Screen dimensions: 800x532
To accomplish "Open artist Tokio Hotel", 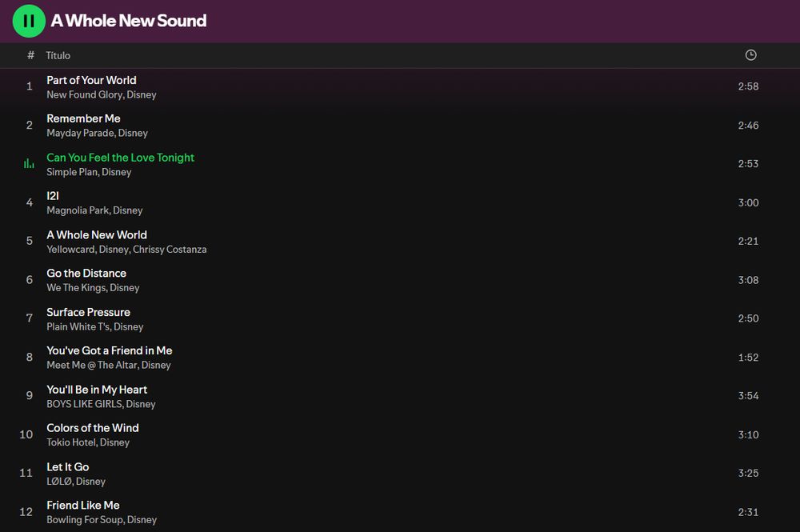I will point(71,442).
